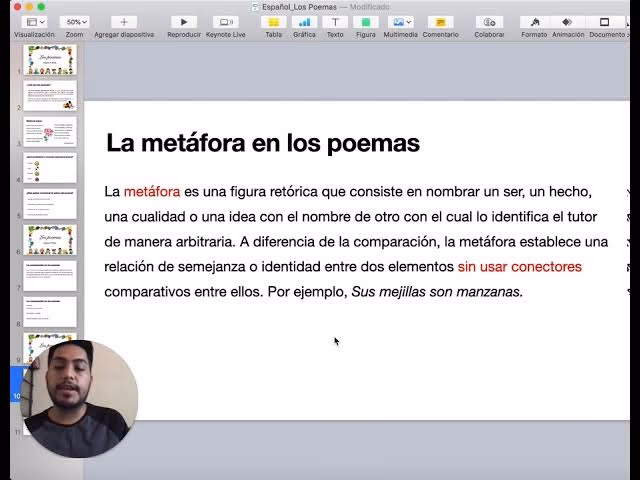Add a comment with Comentario
640x480 pixels.
click(x=440, y=22)
